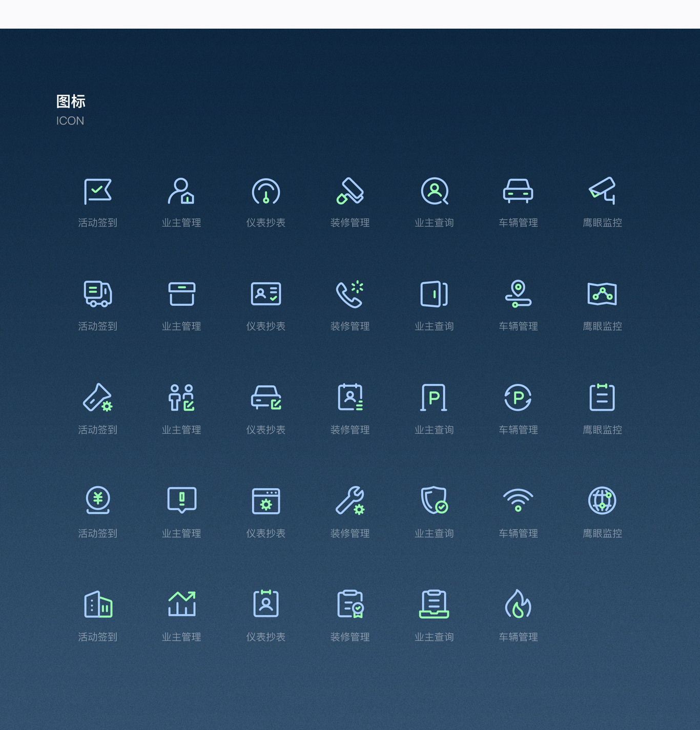
Task: Click 活动签到 label under the flag icon
Action: click(97, 223)
